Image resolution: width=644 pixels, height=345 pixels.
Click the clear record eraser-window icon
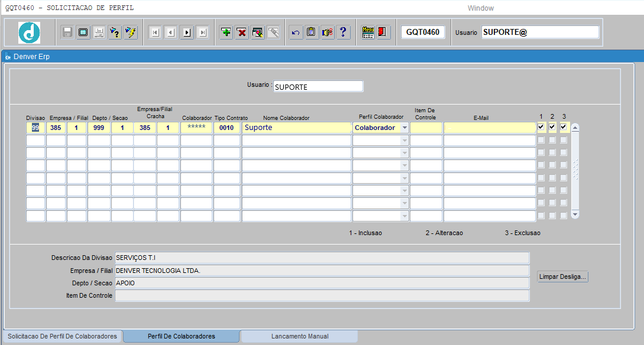[257, 32]
